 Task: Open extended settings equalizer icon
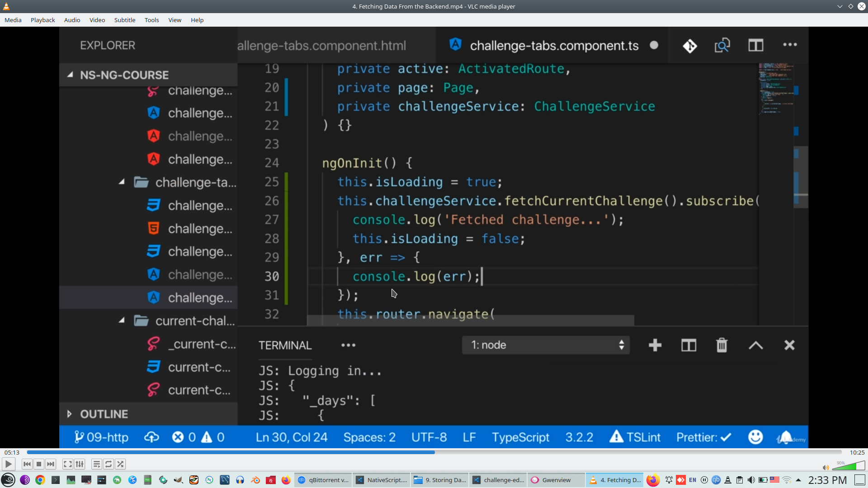pos(80,464)
